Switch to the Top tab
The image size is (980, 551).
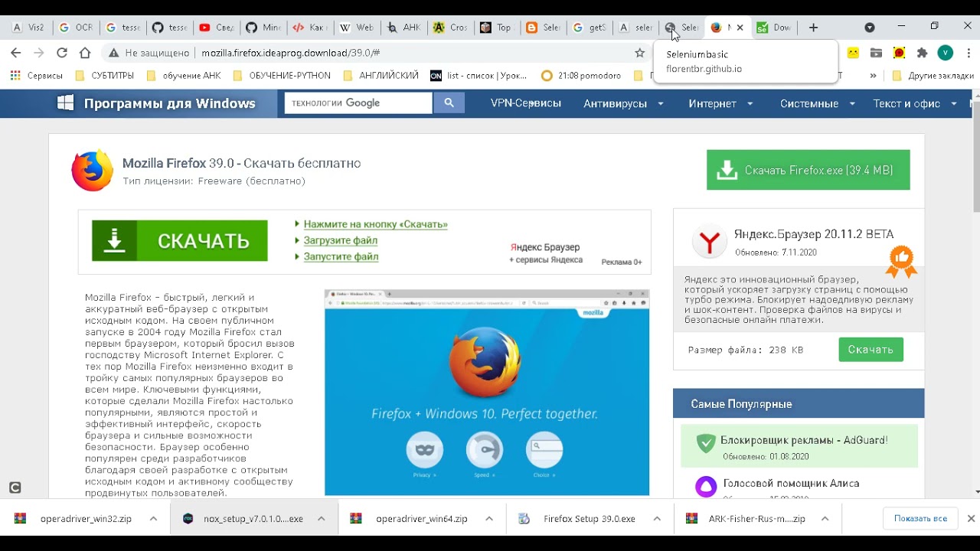tap(496, 28)
